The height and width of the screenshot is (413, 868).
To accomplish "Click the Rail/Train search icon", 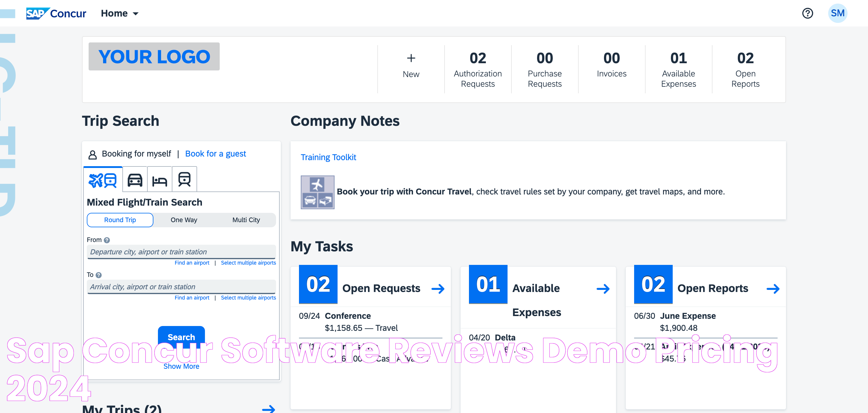I will [184, 179].
